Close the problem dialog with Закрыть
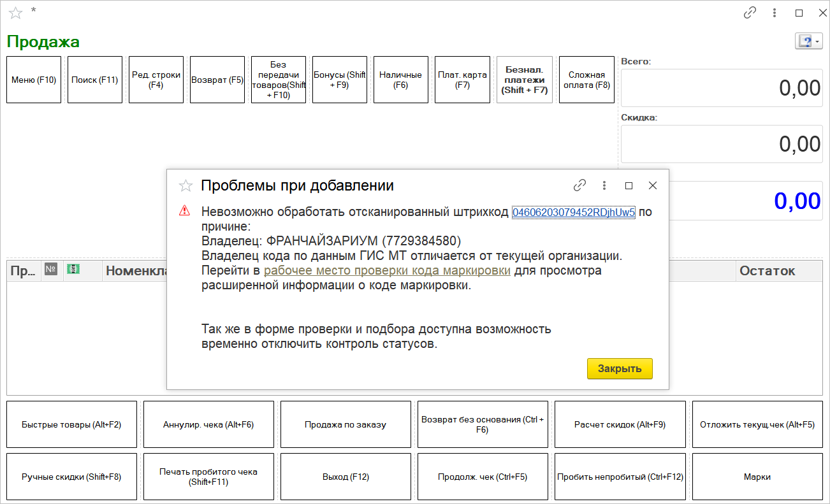 pos(619,368)
